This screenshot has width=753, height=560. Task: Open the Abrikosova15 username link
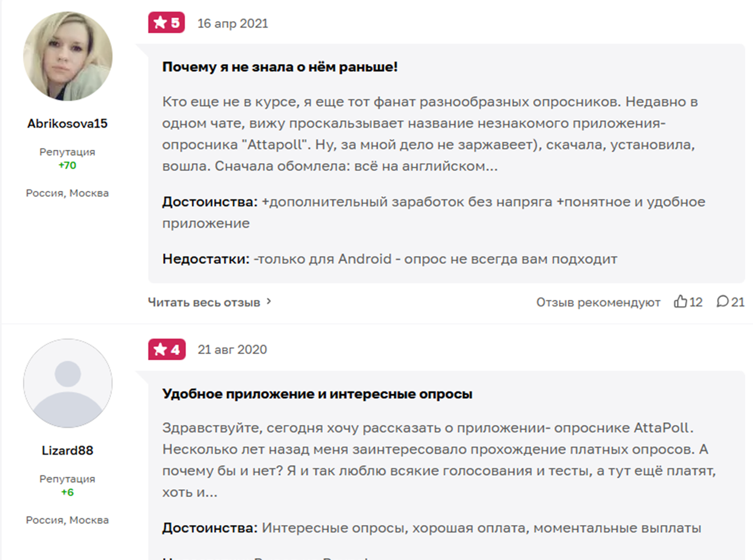click(68, 124)
